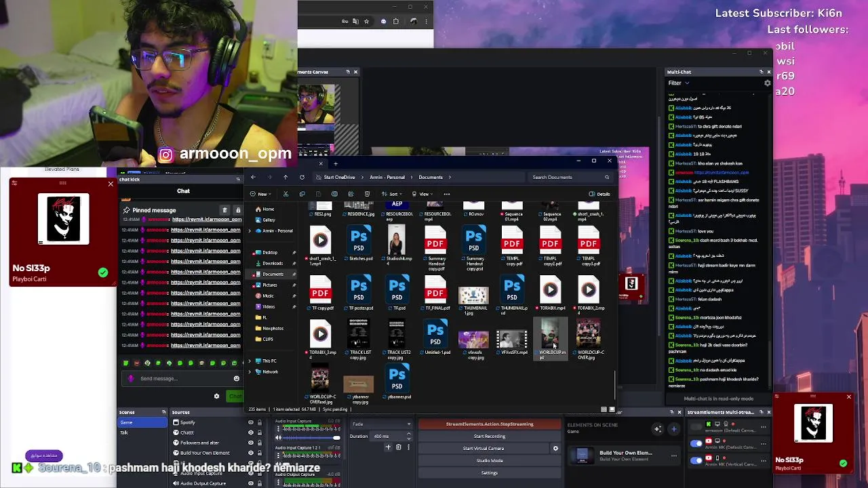Open the Sort dropdown in Explorer

coord(393,194)
